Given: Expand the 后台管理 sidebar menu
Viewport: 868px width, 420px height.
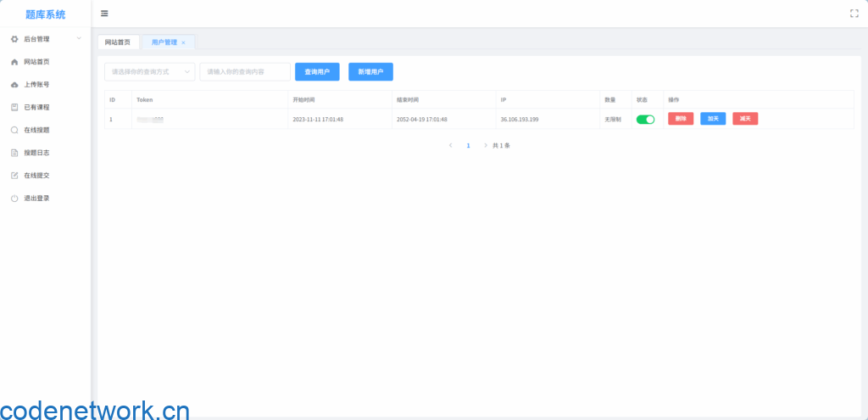Looking at the screenshot, I should [x=45, y=39].
